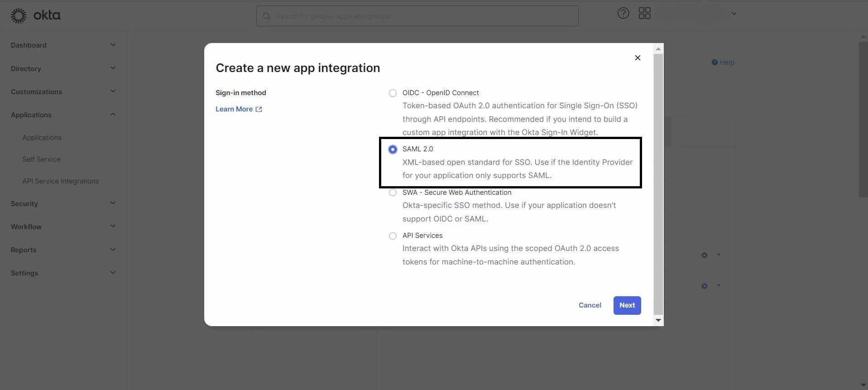
Task: Open the Self Service menu item
Action: point(41,159)
